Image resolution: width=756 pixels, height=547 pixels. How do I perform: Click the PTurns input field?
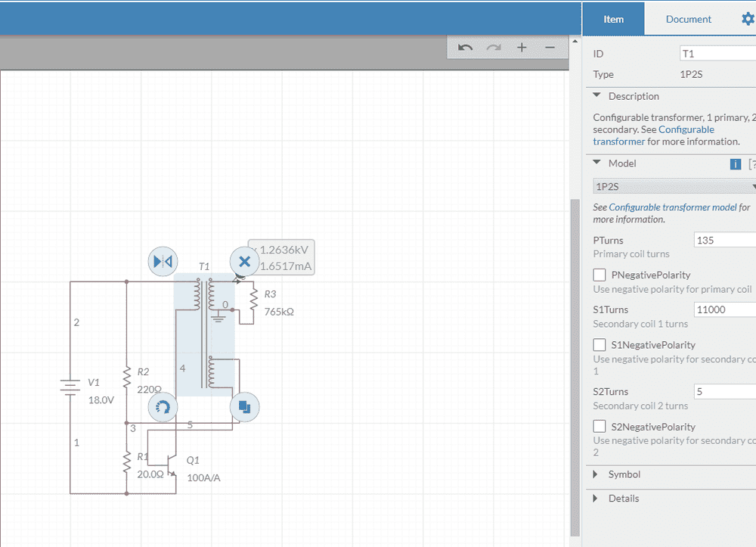[x=724, y=240]
